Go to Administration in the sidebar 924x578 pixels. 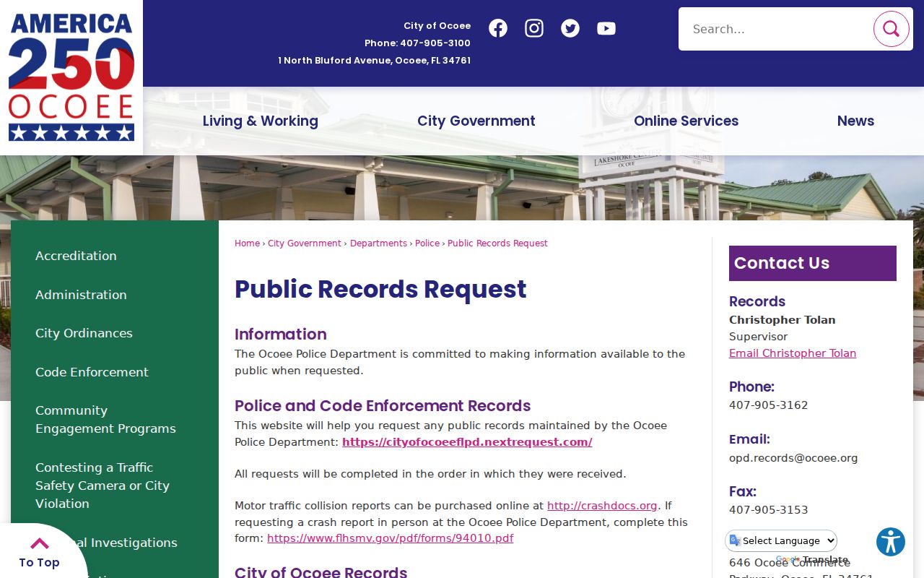81,295
